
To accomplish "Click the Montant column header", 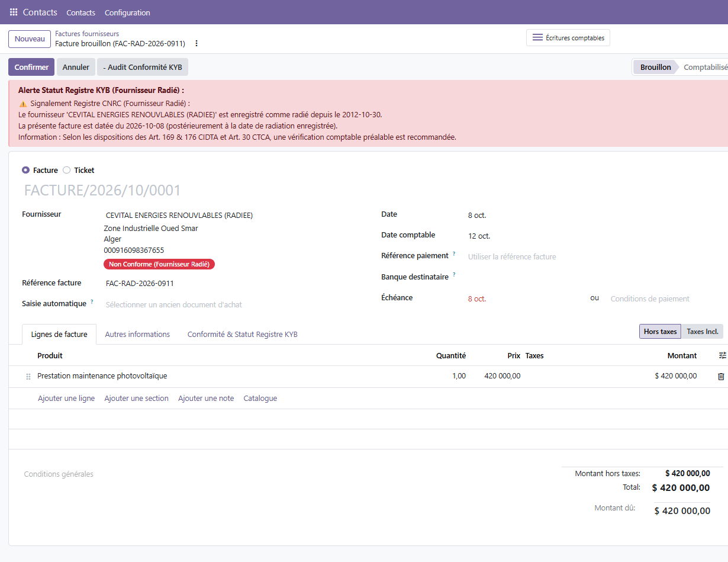I will [x=682, y=355].
